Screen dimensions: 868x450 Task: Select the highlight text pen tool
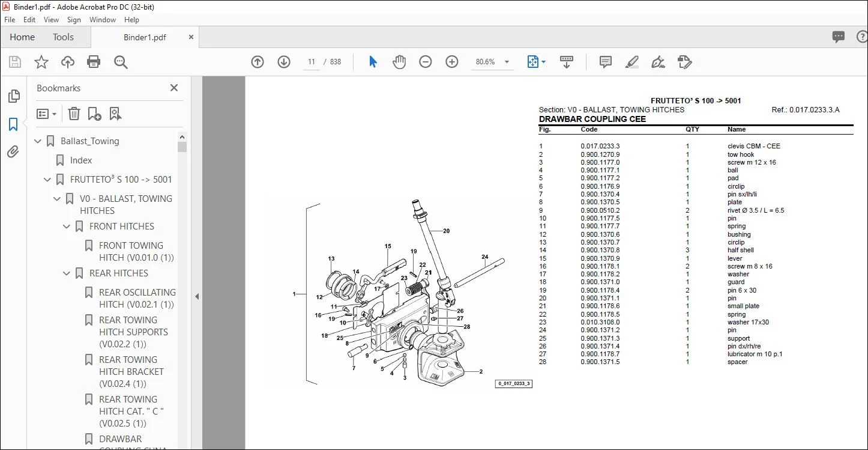click(632, 62)
